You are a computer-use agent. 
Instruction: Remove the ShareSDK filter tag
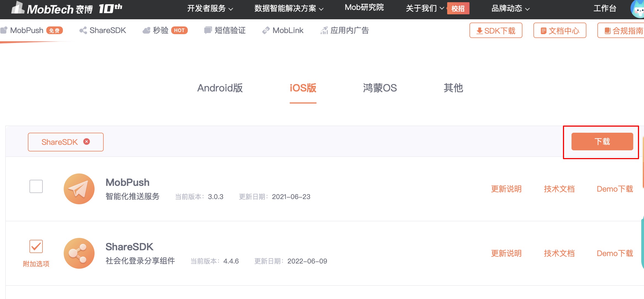click(x=86, y=142)
